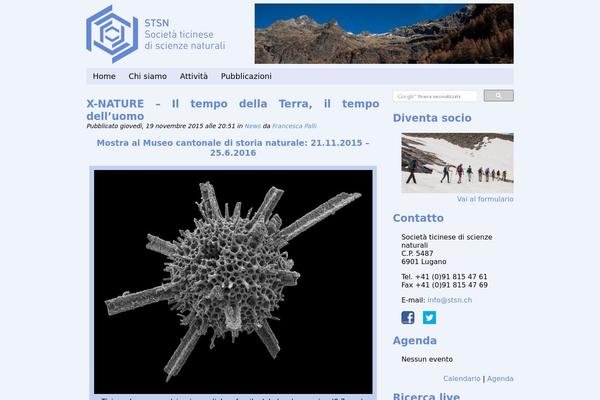This screenshot has height=400, width=600.
Task: Open the Calendario link
Action: [462, 379]
